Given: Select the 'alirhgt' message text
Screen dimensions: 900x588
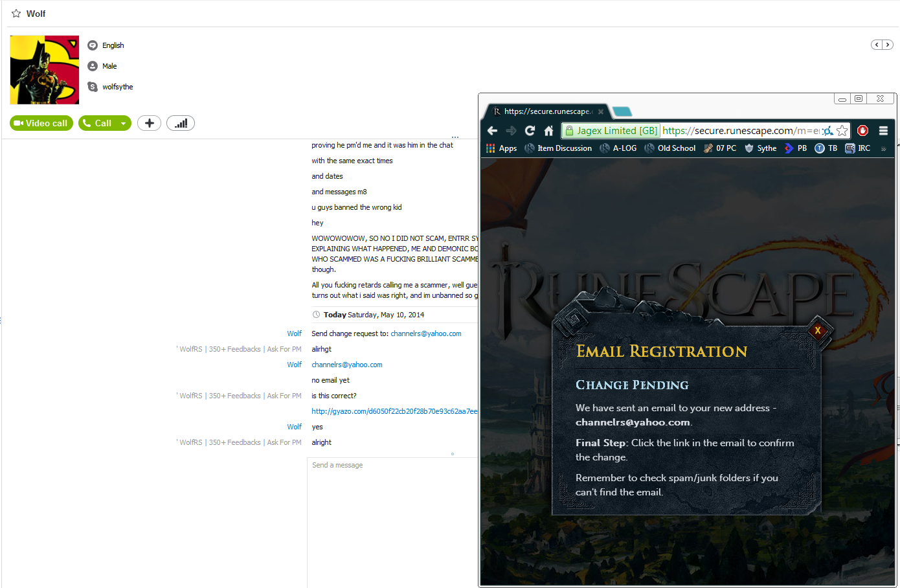Looking at the screenshot, I should tap(322, 349).
